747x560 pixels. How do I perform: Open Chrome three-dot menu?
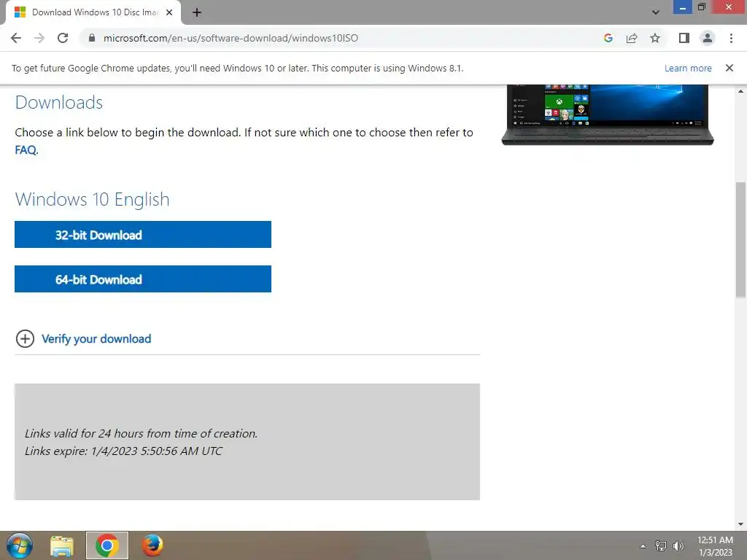coord(731,38)
